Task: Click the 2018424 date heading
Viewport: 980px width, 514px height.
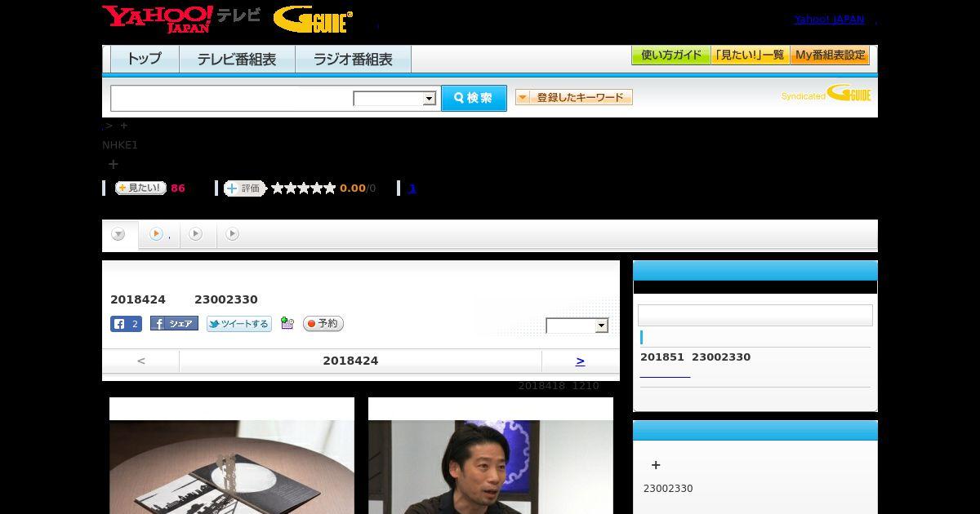Action: 350,361
